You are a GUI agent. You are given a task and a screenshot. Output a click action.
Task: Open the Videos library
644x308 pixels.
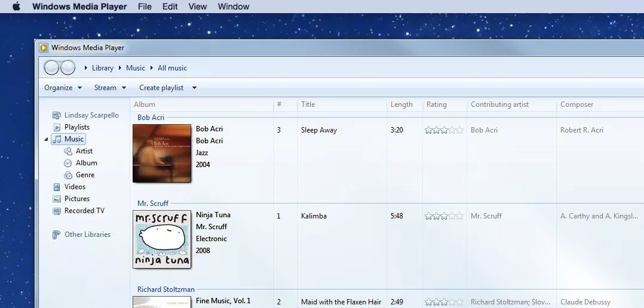[x=75, y=187]
